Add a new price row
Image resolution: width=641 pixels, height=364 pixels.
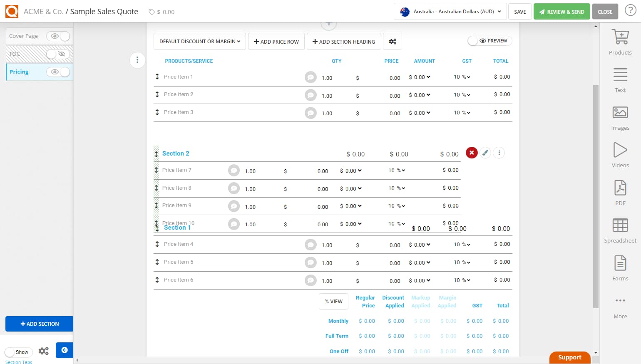pyautogui.click(x=276, y=41)
